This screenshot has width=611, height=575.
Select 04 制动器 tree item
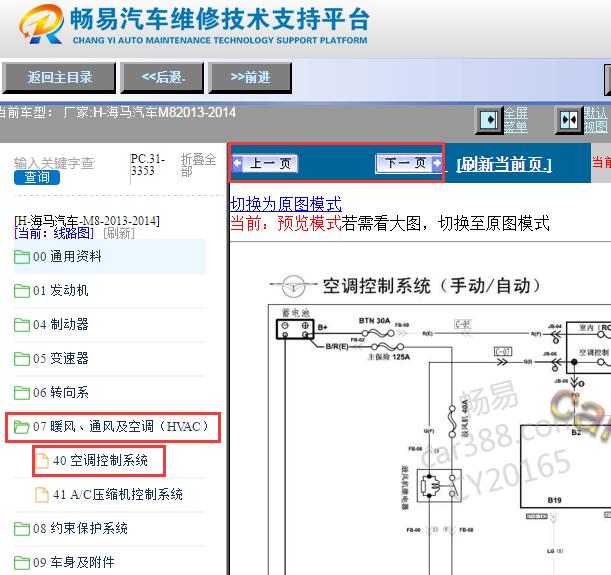[x=109, y=325]
